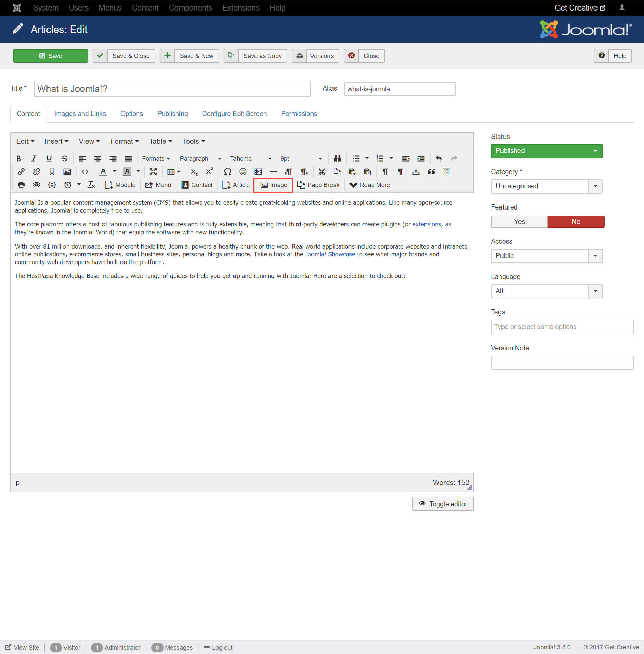Apply subscript formatting

coord(194,172)
